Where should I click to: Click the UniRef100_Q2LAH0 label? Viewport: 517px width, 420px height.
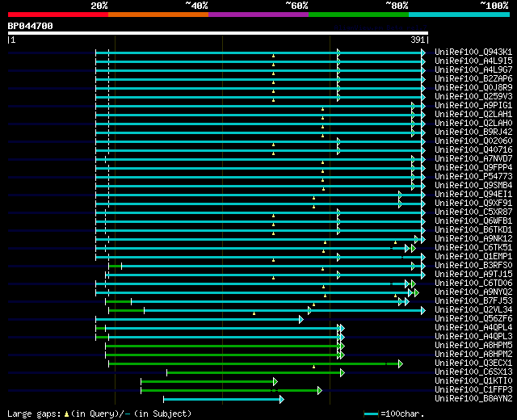tap(473, 123)
